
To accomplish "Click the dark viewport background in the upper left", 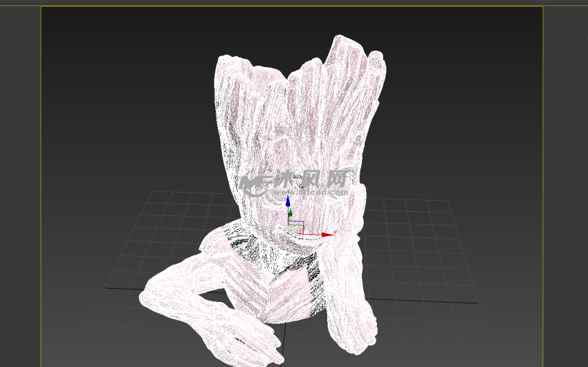I will click(104, 69).
